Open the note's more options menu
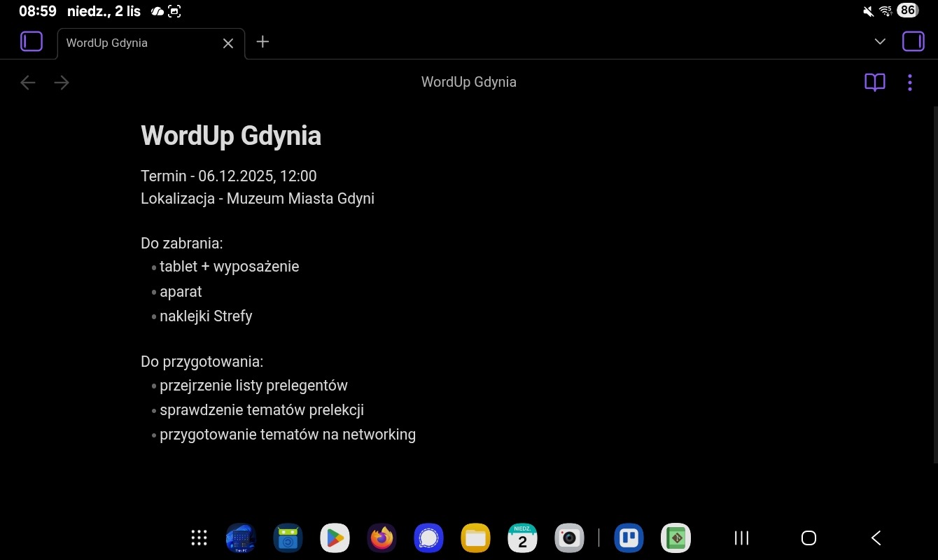Image resolution: width=938 pixels, height=560 pixels. 909,83
